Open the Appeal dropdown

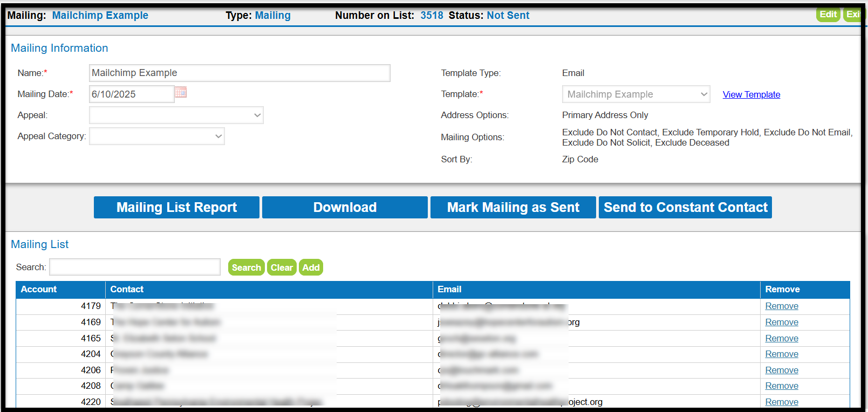pyautogui.click(x=176, y=115)
